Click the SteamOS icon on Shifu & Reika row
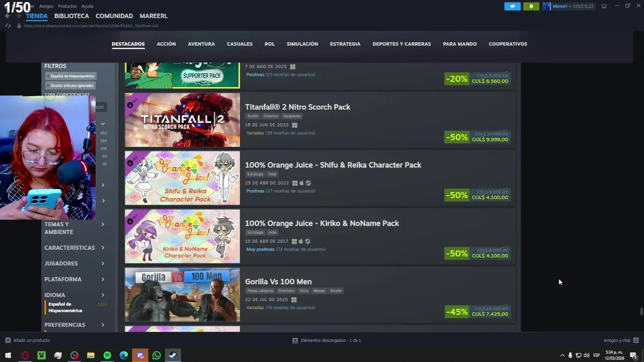This screenshot has height=362, width=644. [x=308, y=183]
